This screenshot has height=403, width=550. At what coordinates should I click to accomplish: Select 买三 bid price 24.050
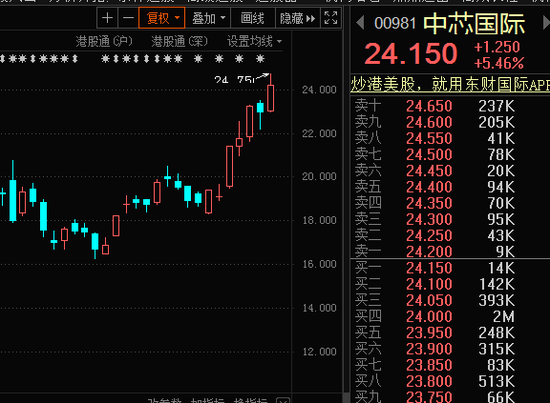[429, 300]
